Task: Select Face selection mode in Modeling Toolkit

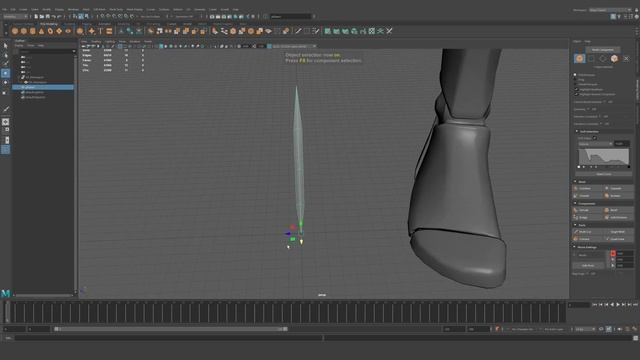Action: pyautogui.click(x=614, y=59)
